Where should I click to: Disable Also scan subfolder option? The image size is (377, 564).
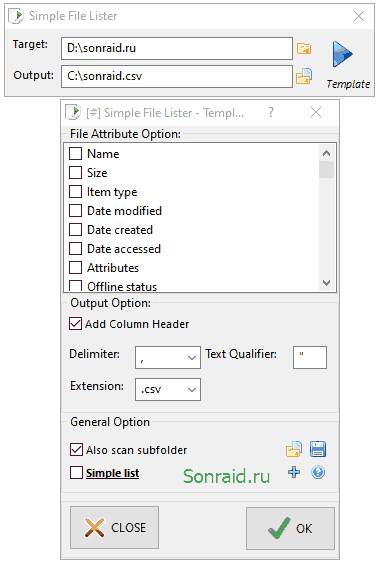point(76,450)
